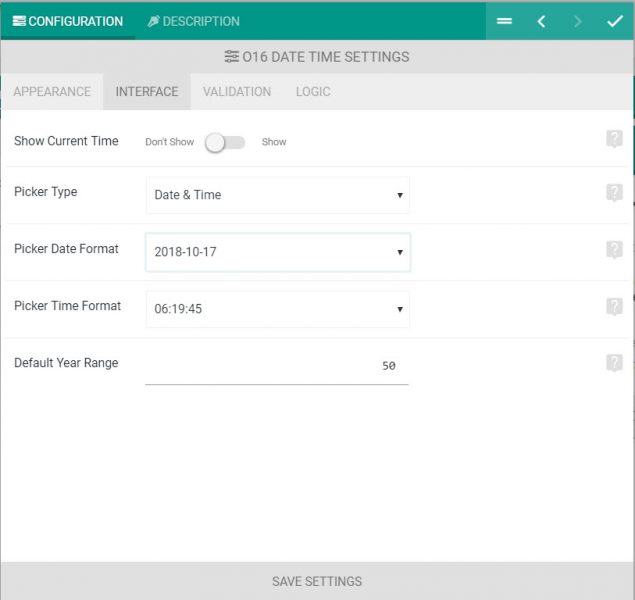The image size is (635, 600).
Task: Open help for Picker Type
Action: (614, 192)
